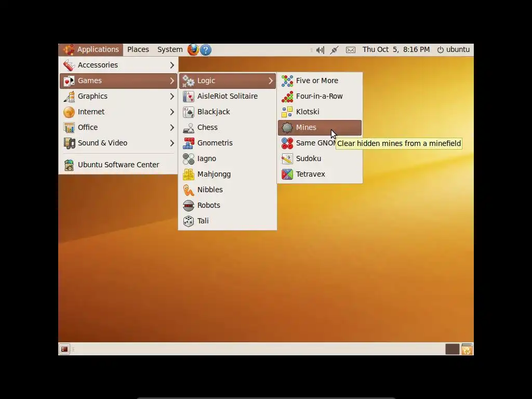Image resolution: width=532 pixels, height=399 pixels.
Task: Select the Klotski label
Action: click(x=308, y=112)
